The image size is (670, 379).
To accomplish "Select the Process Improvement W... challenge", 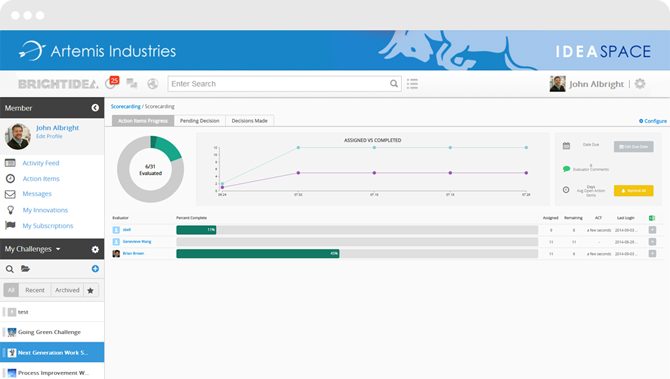I will pos(52,372).
